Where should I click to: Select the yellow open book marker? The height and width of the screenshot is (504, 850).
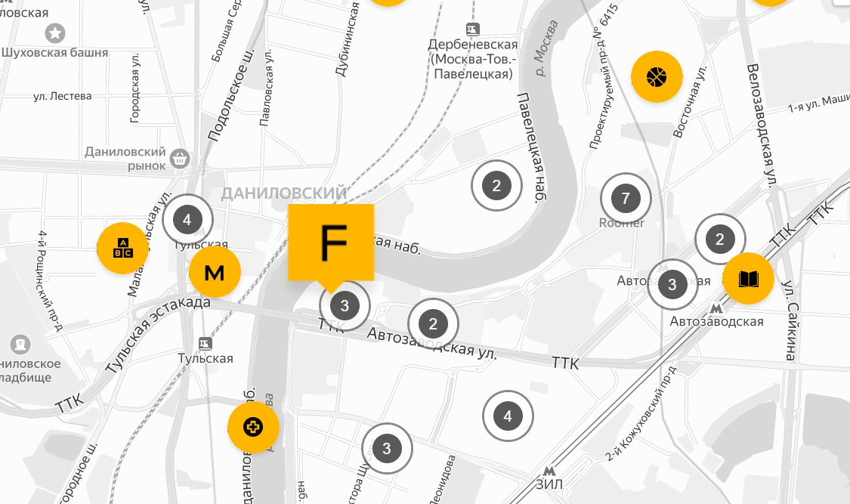(x=748, y=279)
